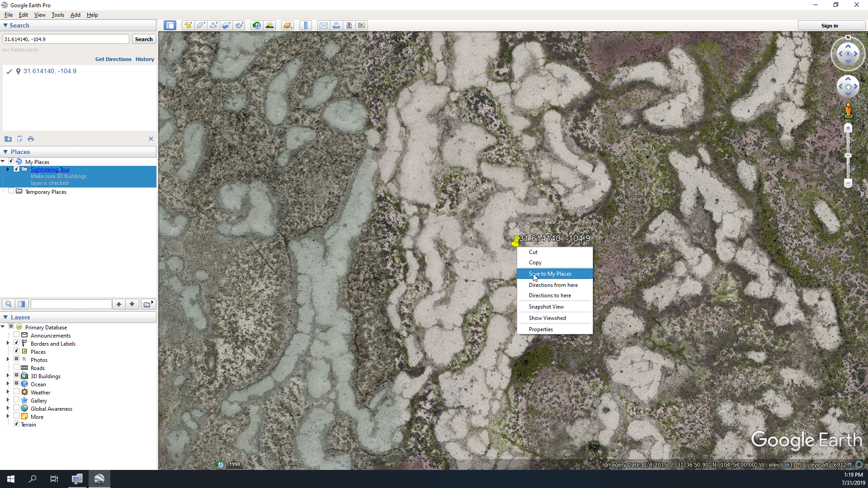Screen dimensions: 868x488
Task: Toggle visibility of 3D Buildings layer
Action: [x=17, y=376]
